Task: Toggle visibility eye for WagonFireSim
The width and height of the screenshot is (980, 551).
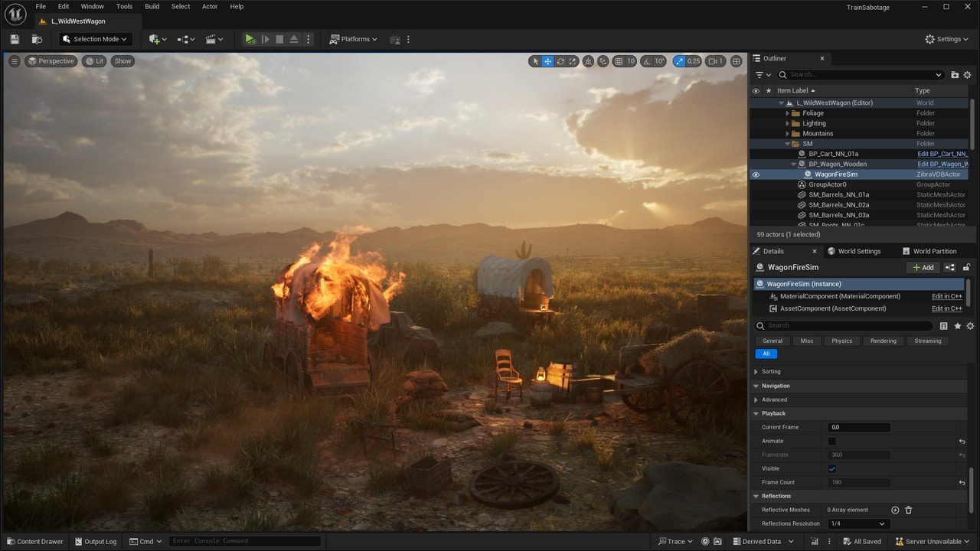Action: point(756,174)
